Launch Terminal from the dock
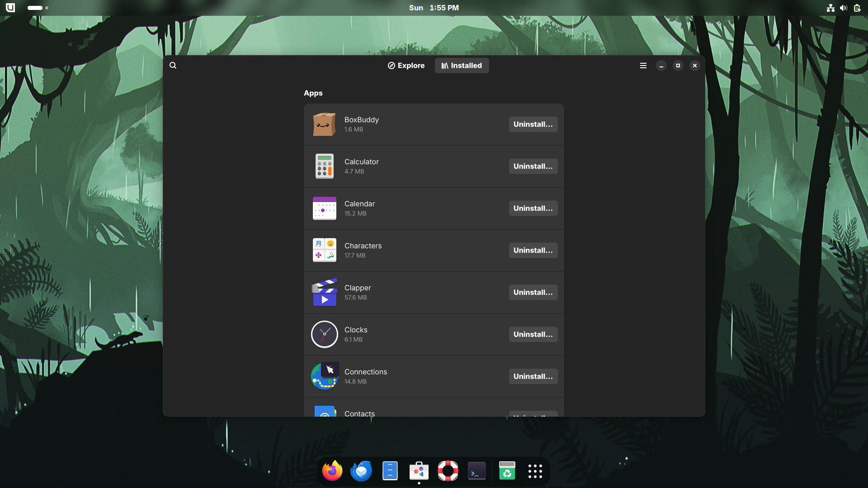The height and width of the screenshot is (488, 868). pyautogui.click(x=477, y=471)
